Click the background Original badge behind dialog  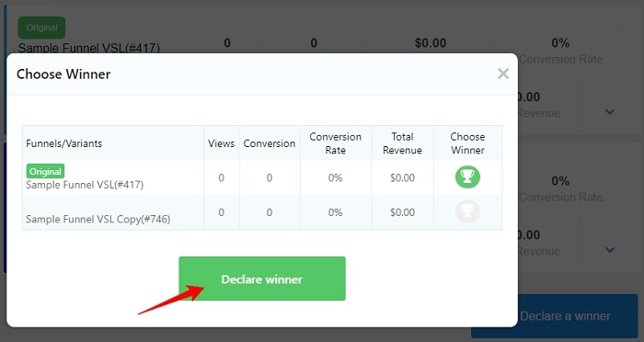41,28
